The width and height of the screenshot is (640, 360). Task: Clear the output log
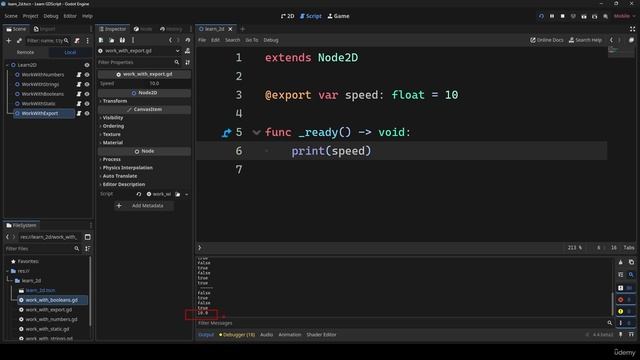click(620, 262)
